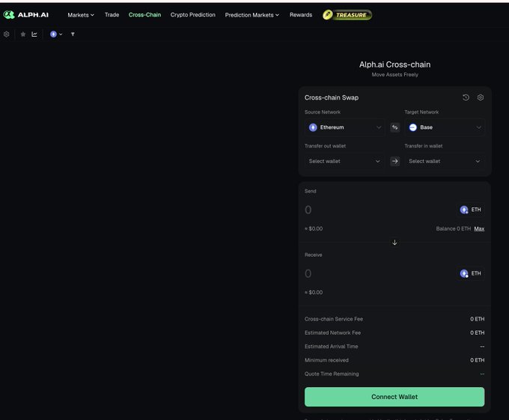
Task: Click the Alph.AI logo
Action: 25,15
